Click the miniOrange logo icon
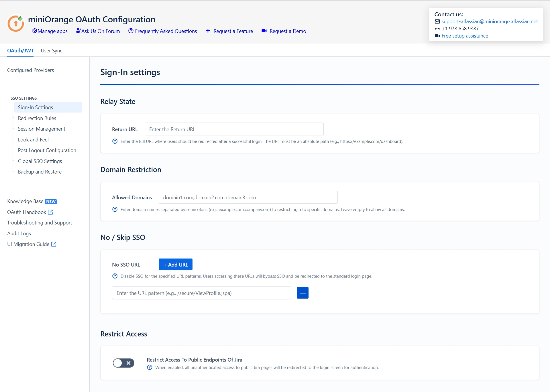The height and width of the screenshot is (392, 550). click(x=16, y=23)
